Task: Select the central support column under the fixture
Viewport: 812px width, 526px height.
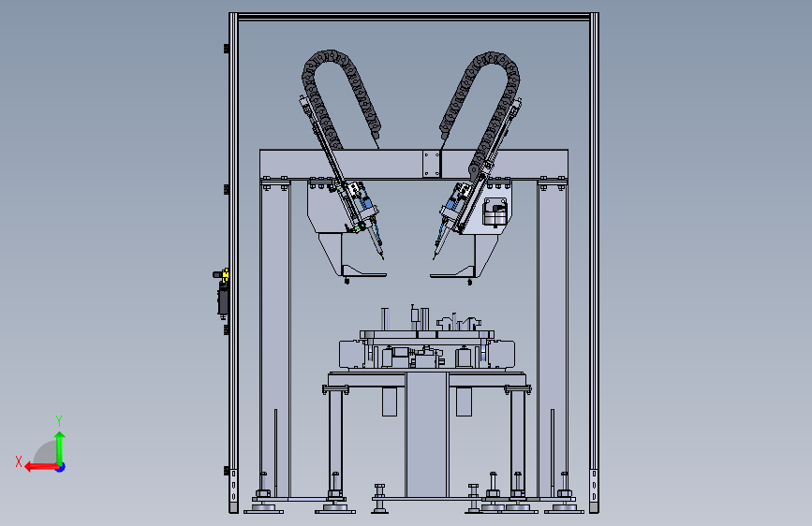Action: tap(426, 434)
